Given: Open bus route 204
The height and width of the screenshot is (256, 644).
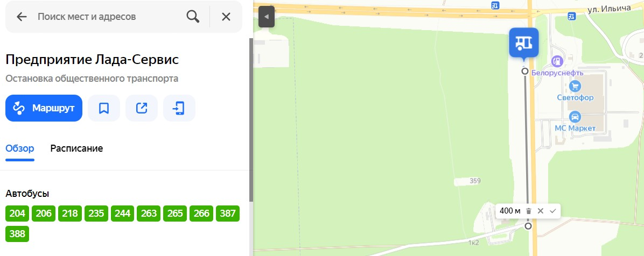Looking at the screenshot, I should point(17,214).
